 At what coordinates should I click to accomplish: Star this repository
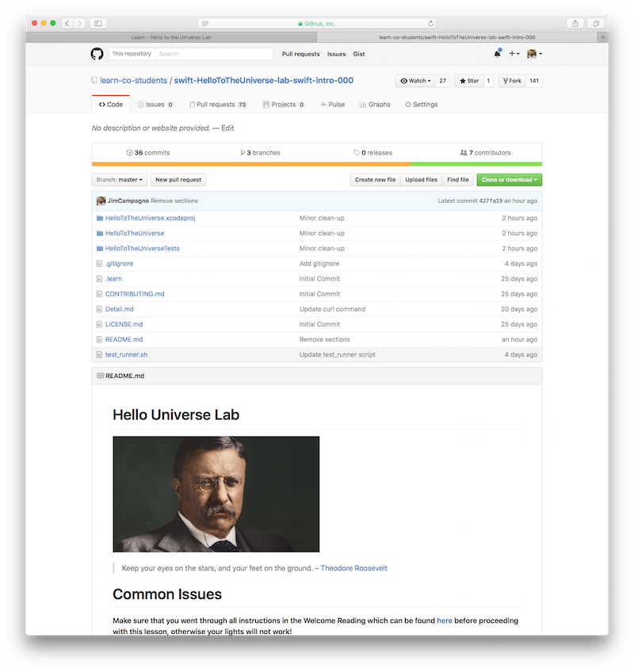(469, 80)
